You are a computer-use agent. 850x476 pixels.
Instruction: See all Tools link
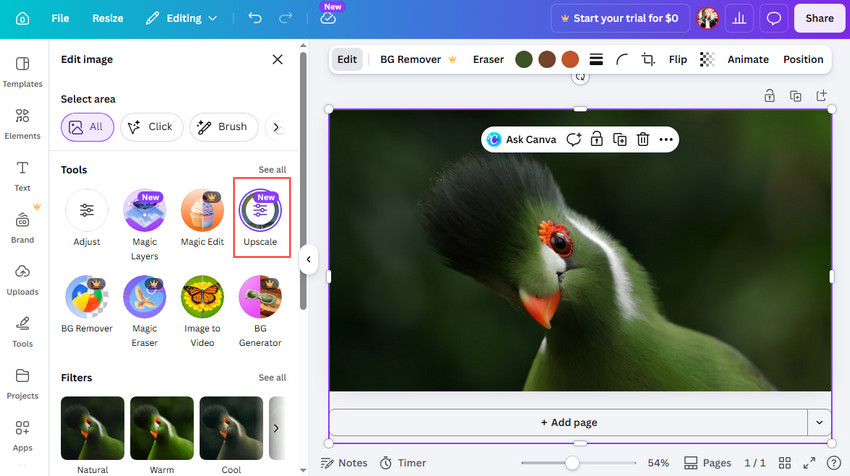coord(272,170)
